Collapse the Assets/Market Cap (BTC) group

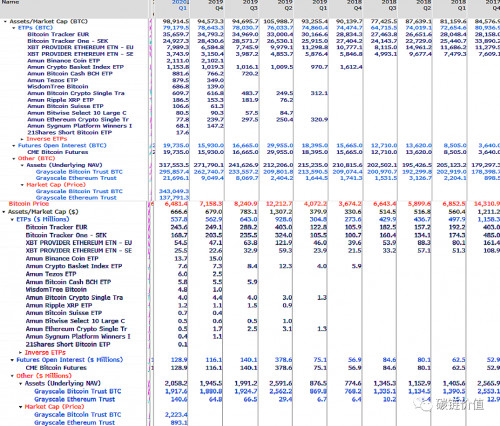(5, 21)
